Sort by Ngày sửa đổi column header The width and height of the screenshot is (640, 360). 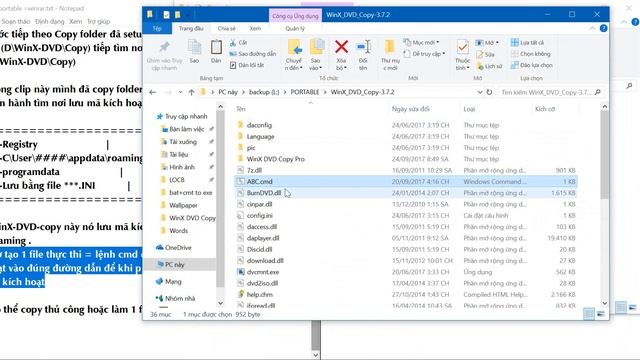[411, 109]
